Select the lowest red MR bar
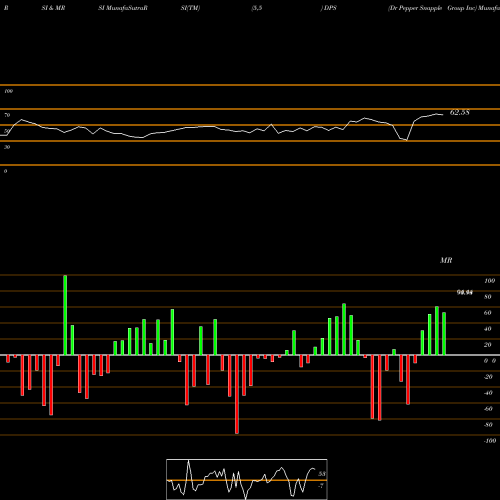This screenshot has width=500, height=500. click(x=237, y=394)
